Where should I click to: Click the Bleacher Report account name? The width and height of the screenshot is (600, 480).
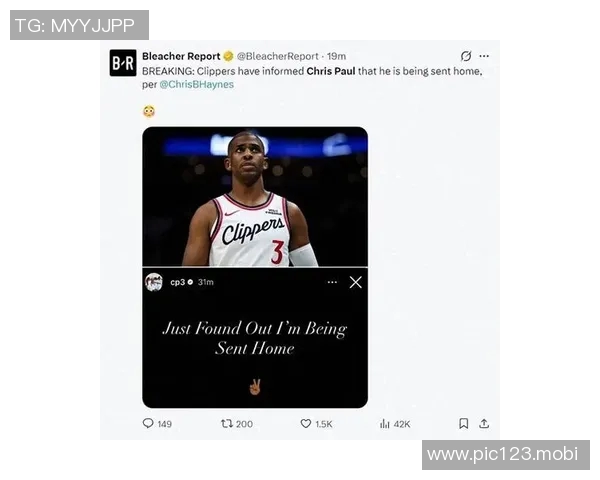pos(181,56)
